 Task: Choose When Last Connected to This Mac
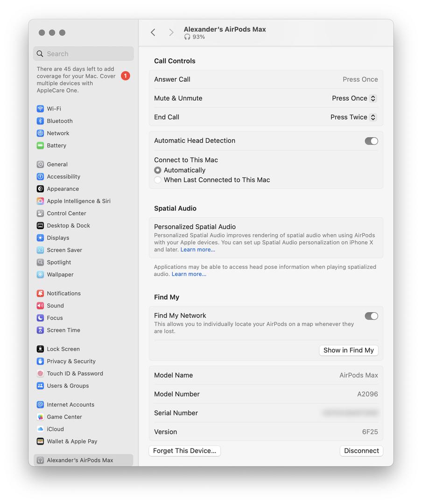click(x=158, y=180)
